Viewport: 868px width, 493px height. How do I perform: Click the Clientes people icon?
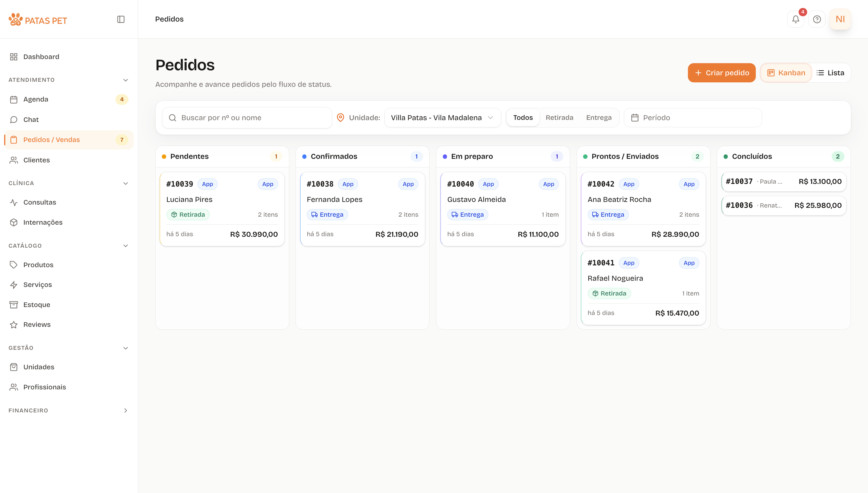(x=14, y=160)
